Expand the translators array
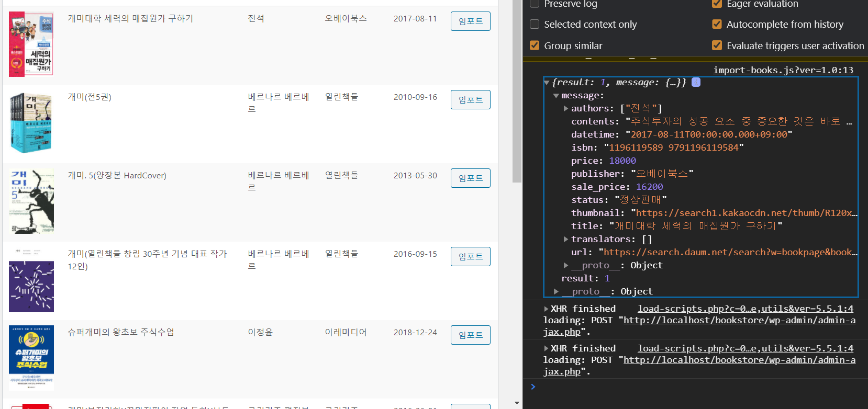This screenshot has width=868, height=409. pyautogui.click(x=566, y=240)
